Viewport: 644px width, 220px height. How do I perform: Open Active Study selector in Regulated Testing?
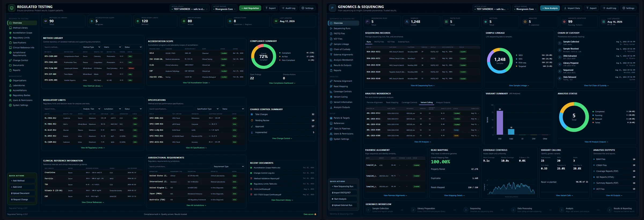190,8
